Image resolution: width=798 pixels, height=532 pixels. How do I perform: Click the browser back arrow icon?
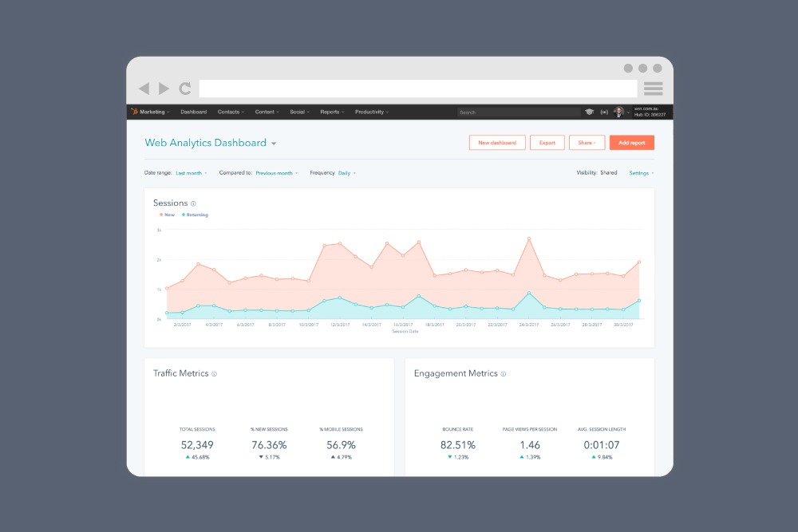point(144,89)
